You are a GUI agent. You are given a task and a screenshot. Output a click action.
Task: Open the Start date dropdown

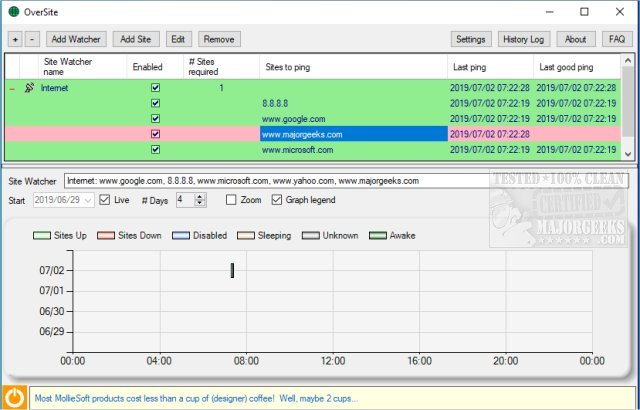(x=88, y=200)
